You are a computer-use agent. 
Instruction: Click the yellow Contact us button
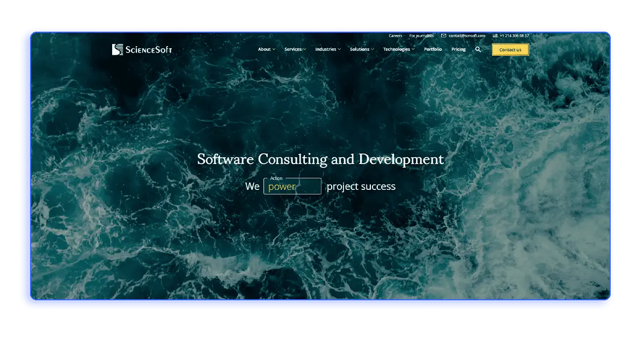click(510, 49)
